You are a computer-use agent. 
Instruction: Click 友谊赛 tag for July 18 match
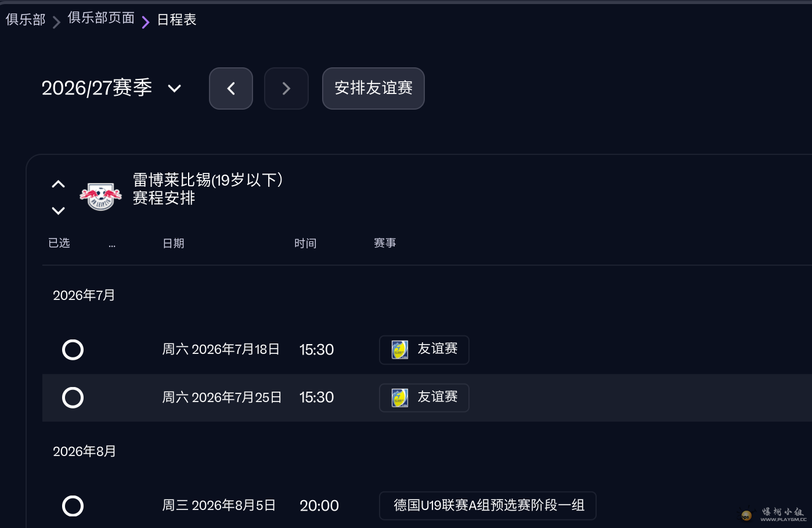tap(438, 349)
